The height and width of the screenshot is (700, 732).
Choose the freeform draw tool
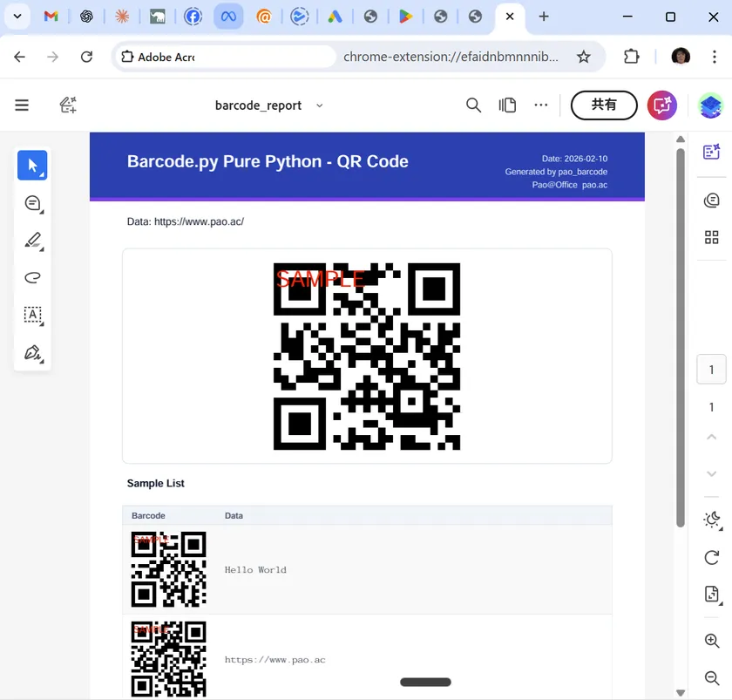[32, 277]
